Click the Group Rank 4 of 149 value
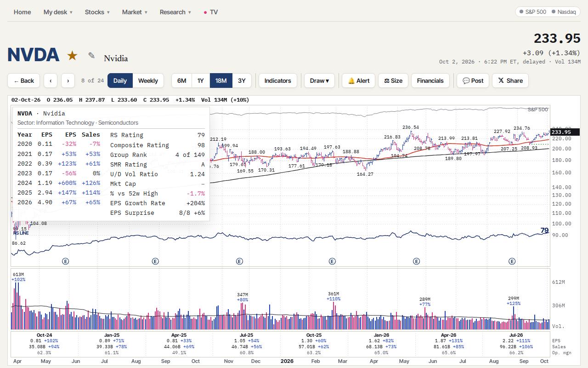588x368 pixels. click(x=190, y=155)
